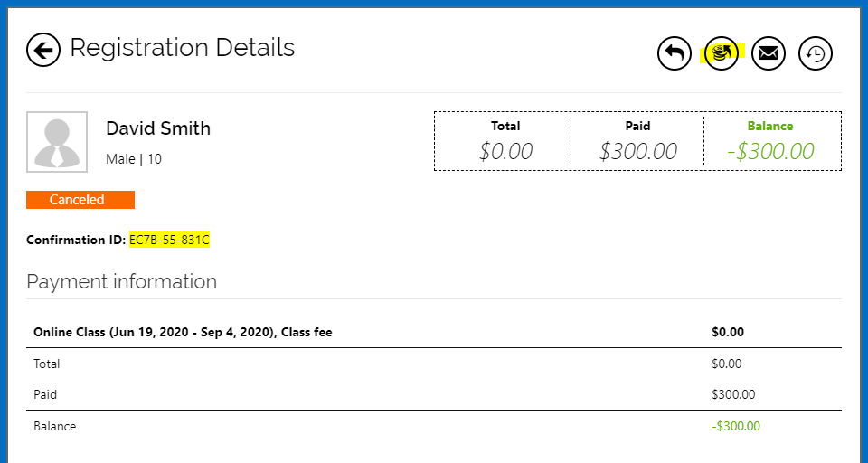Click the Payment information section heading
This screenshot has height=463, width=868.
121,281
